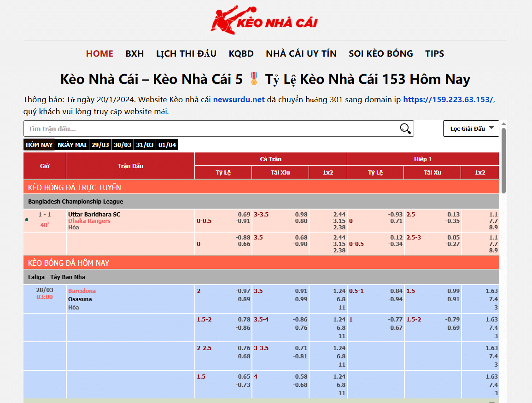Select the 30/03 date tab

[x=123, y=145]
